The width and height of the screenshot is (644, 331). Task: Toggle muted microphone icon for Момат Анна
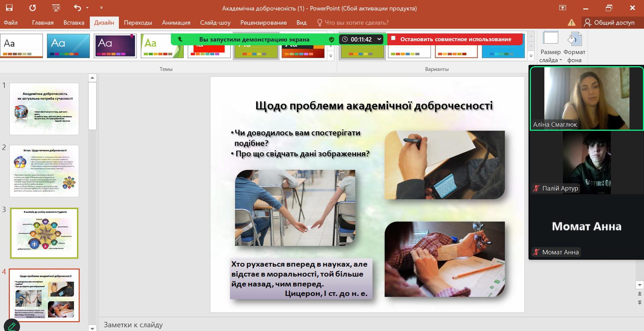click(x=536, y=252)
